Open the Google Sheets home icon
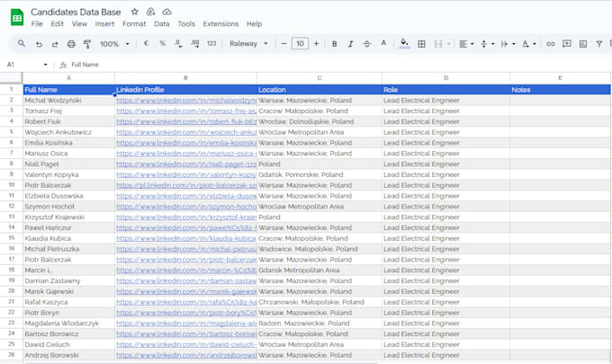612x364 pixels. point(17,18)
